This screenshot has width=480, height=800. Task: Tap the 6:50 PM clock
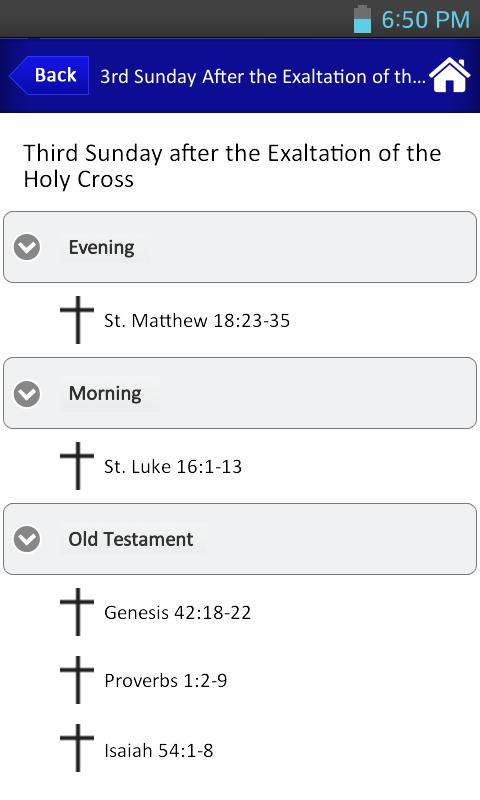[x=425, y=20]
